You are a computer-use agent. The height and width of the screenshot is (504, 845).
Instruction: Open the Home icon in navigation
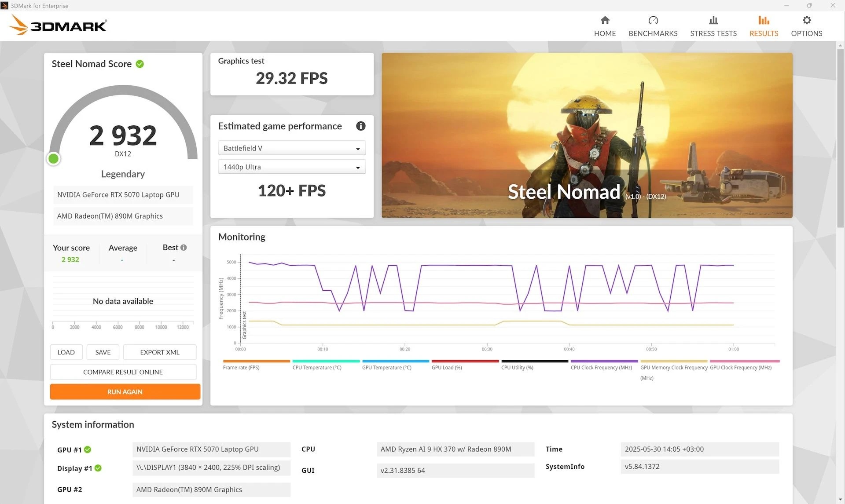[x=605, y=20]
